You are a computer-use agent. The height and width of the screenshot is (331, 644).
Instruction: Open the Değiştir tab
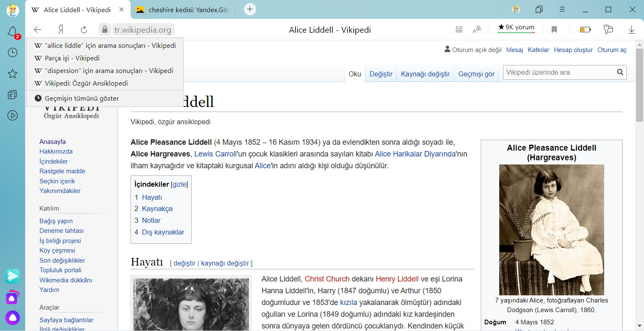tap(381, 74)
